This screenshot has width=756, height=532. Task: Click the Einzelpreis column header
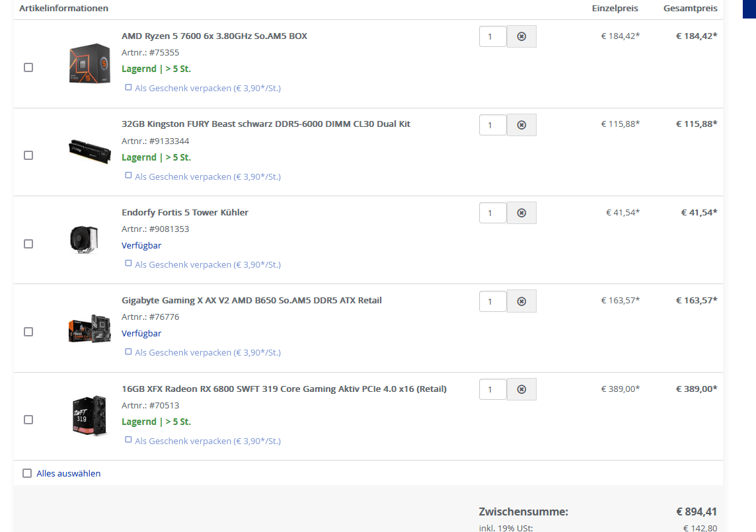615,8
